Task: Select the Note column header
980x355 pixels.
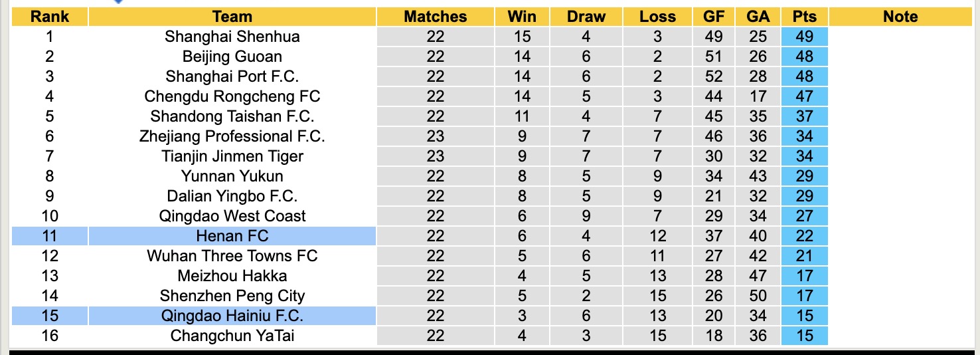Action: [x=900, y=17]
